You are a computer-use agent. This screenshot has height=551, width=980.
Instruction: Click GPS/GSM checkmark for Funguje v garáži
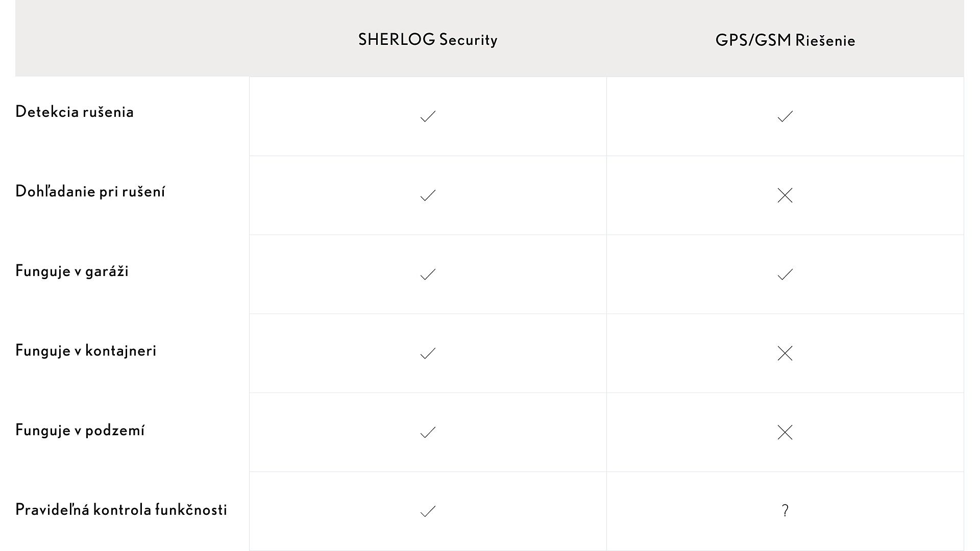click(785, 274)
